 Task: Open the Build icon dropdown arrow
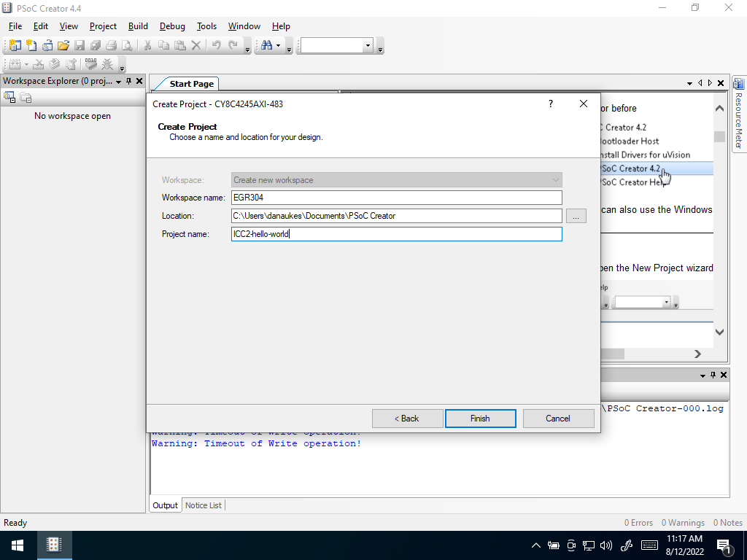tap(26, 65)
